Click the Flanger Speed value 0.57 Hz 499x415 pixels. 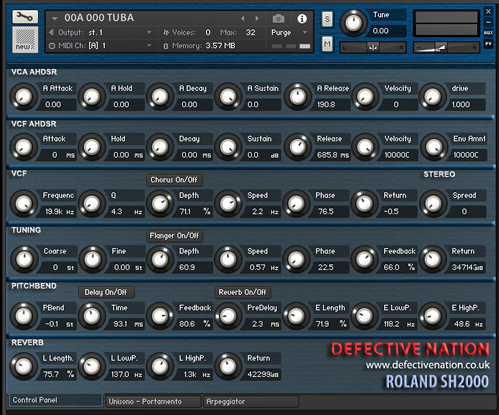tap(263, 267)
